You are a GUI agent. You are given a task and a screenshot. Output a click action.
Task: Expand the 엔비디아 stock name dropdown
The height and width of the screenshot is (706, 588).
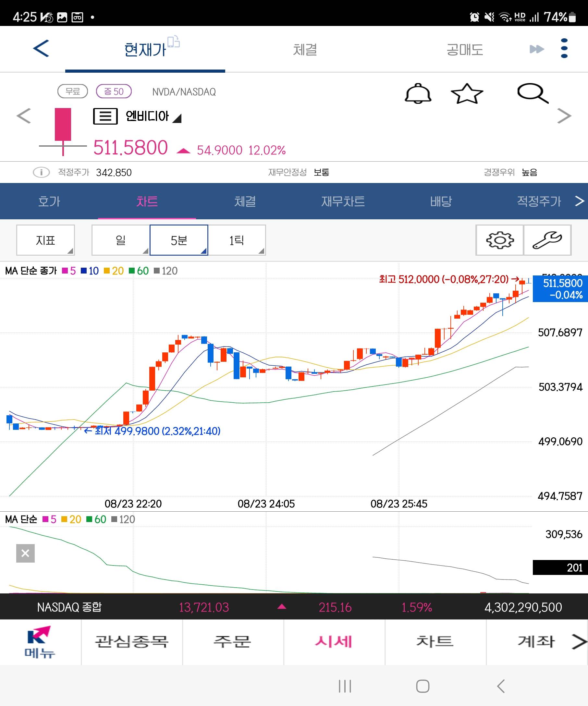(177, 118)
